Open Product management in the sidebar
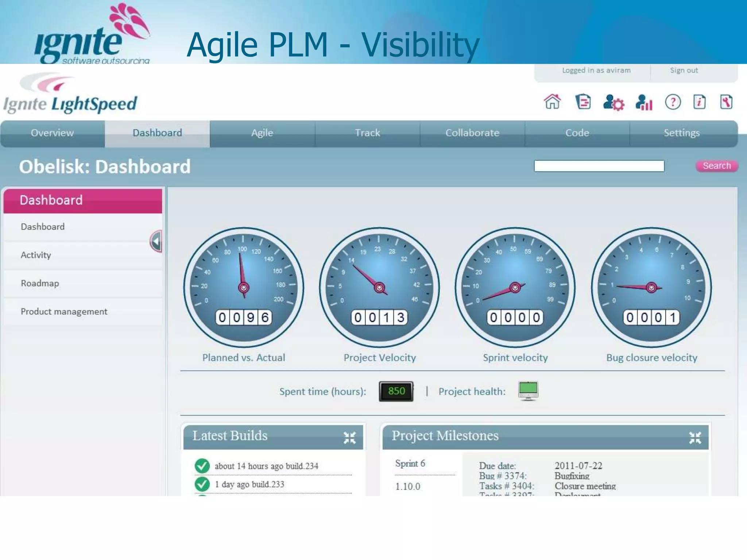This screenshot has height=560, width=747. pos(83,312)
